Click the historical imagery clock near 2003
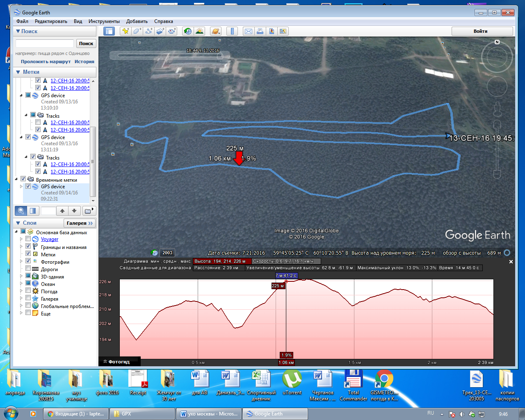This screenshot has width=525, height=420. [x=155, y=253]
